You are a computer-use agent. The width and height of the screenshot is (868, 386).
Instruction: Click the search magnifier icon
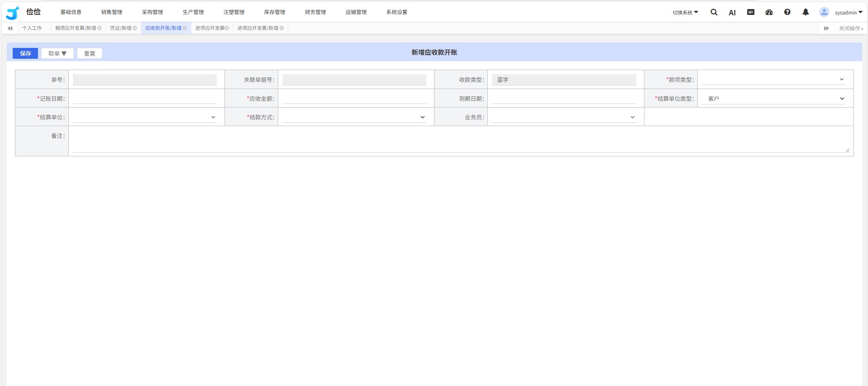click(714, 12)
